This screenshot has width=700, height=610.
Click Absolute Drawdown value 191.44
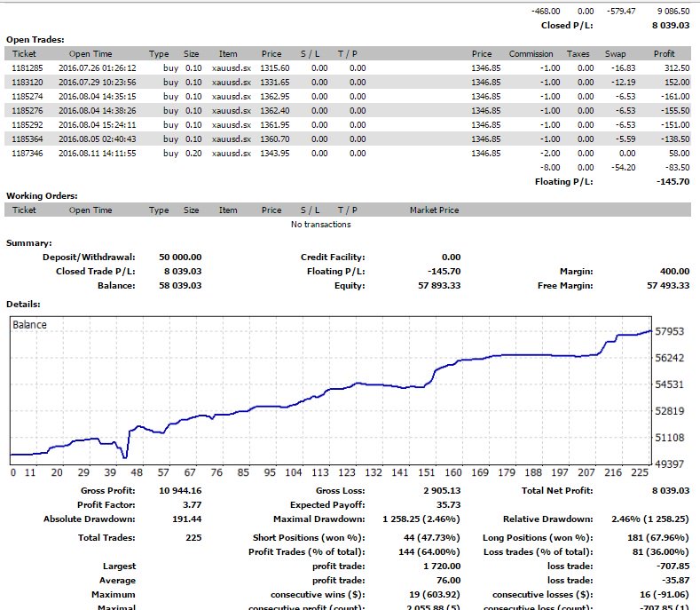point(187,519)
